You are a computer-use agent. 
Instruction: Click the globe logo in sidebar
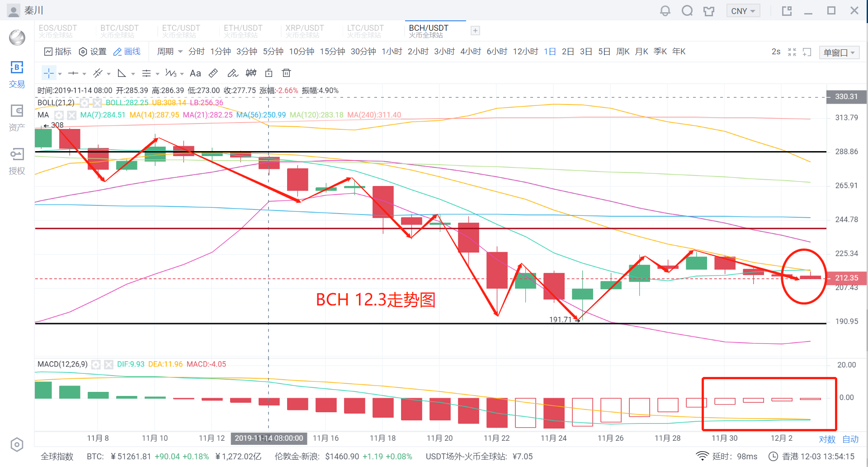coord(17,38)
